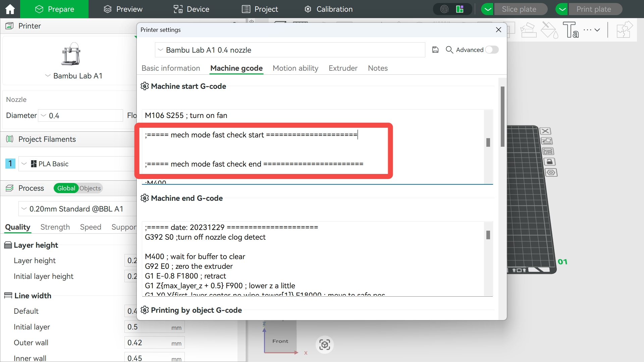Click the Prepare tab cube icon
The height and width of the screenshot is (362, 644).
pos(39,9)
